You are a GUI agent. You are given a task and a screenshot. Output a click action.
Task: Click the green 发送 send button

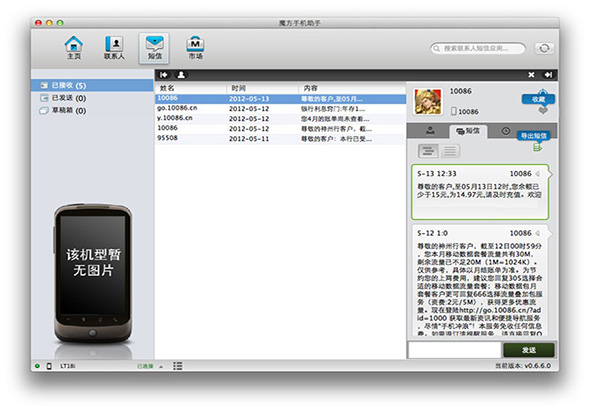pos(529,350)
